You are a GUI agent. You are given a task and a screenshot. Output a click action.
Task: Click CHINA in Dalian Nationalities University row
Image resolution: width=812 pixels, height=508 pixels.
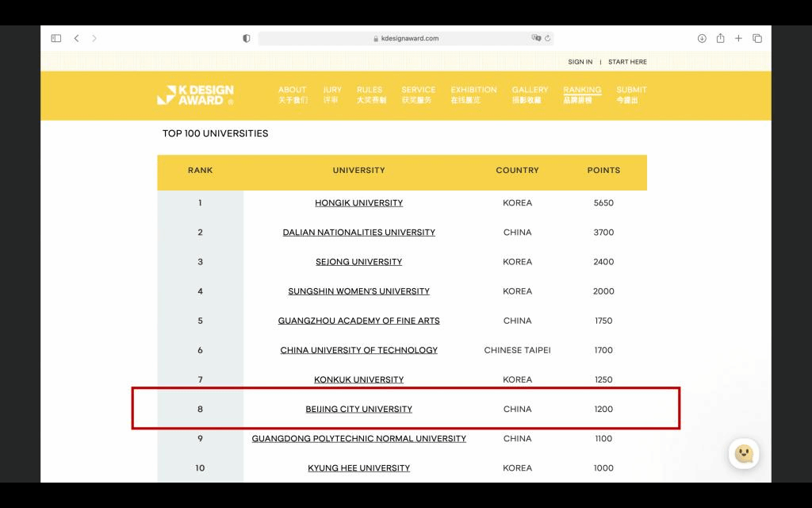coord(517,233)
